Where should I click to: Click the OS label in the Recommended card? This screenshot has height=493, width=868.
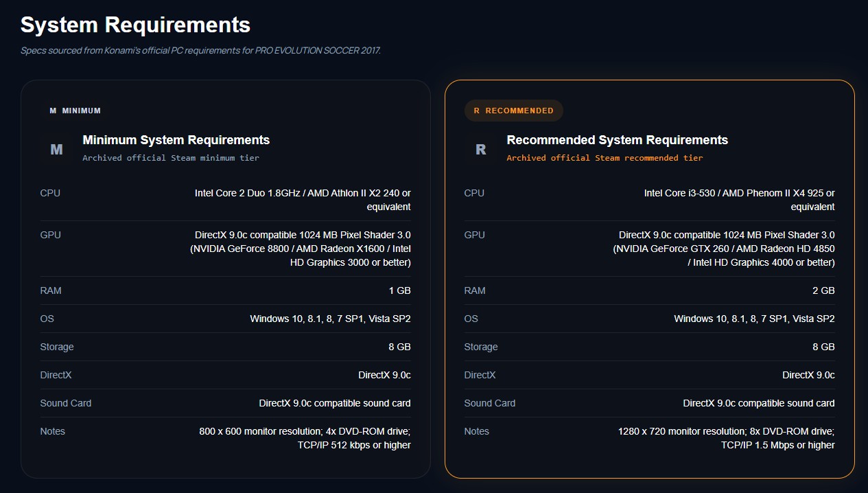tap(471, 319)
